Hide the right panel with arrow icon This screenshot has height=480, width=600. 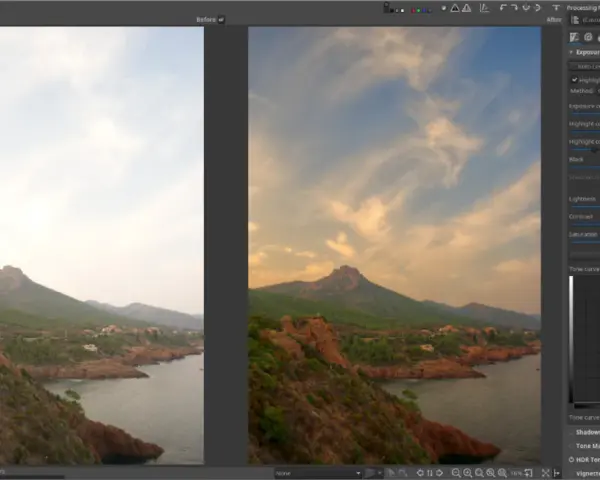click(x=556, y=473)
